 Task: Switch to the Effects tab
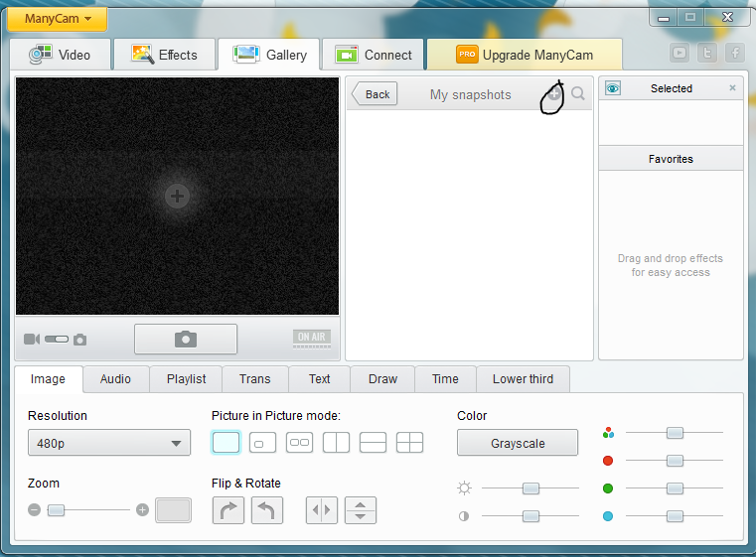(x=164, y=55)
